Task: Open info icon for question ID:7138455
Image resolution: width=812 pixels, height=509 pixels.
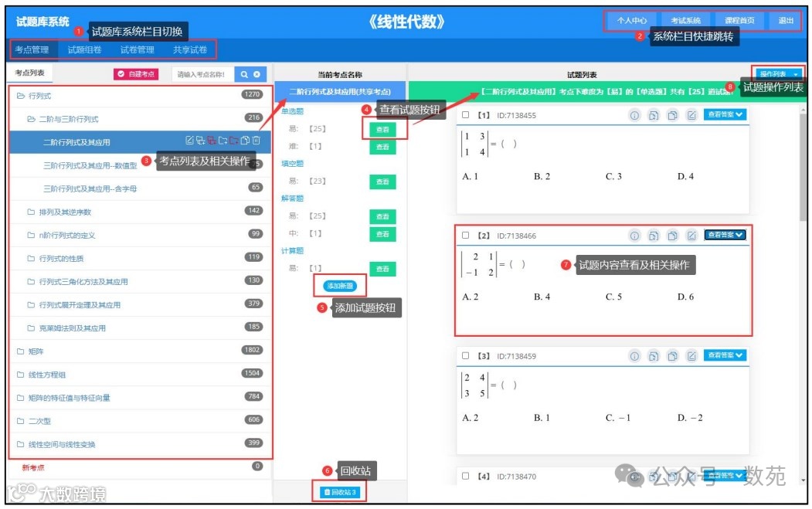Action: point(634,115)
